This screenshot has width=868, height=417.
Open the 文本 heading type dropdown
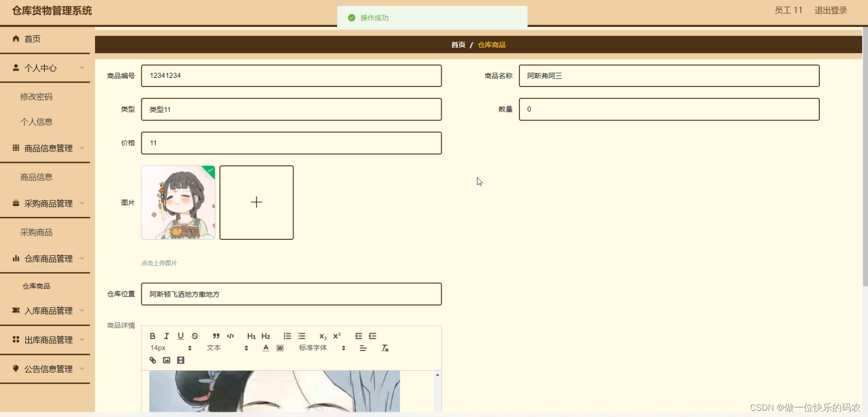click(x=227, y=348)
